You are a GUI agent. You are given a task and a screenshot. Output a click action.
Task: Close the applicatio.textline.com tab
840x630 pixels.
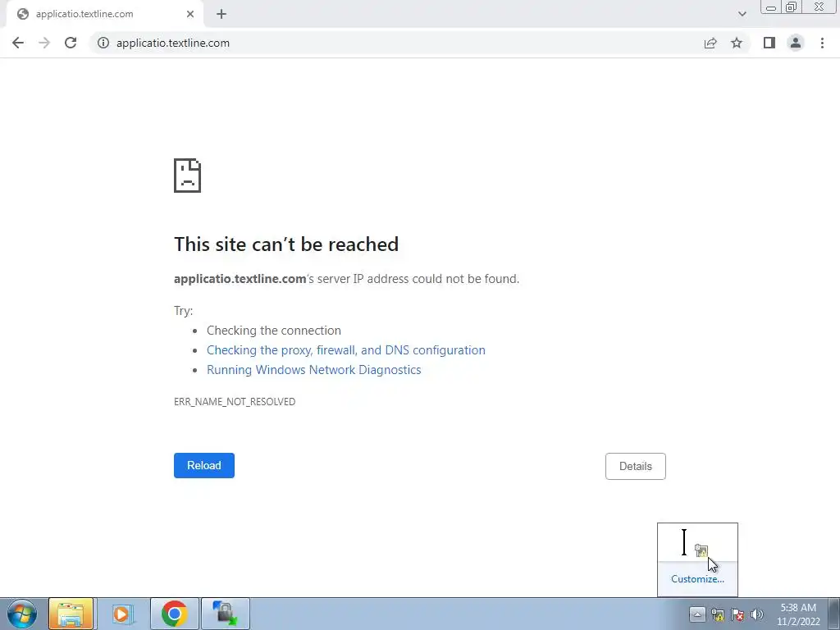tap(190, 14)
